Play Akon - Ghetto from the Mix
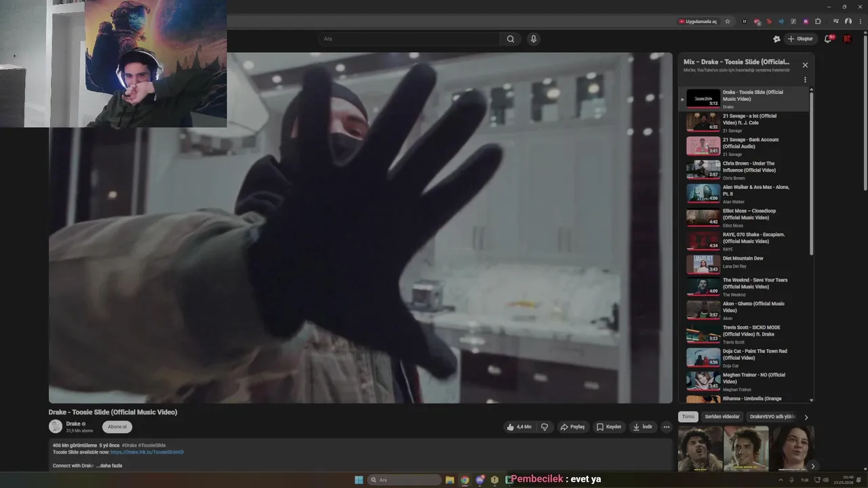Image resolution: width=868 pixels, height=488 pixels. [x=744, y=310]
